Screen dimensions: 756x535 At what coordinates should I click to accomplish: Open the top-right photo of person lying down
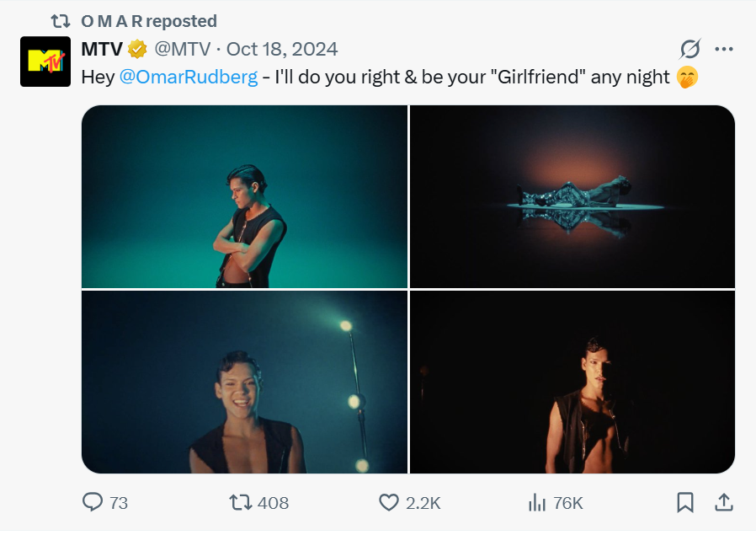point(572,196)
